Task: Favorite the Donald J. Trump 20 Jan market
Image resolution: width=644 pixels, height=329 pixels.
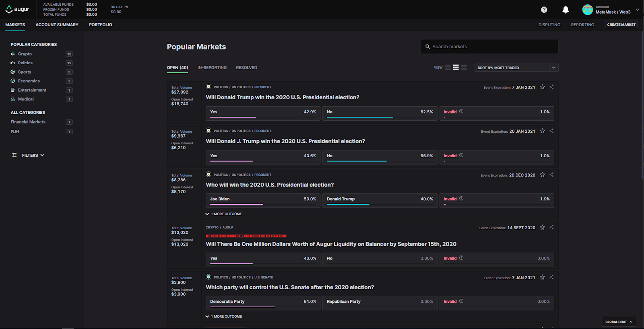Action: click(x=543, y=131)
